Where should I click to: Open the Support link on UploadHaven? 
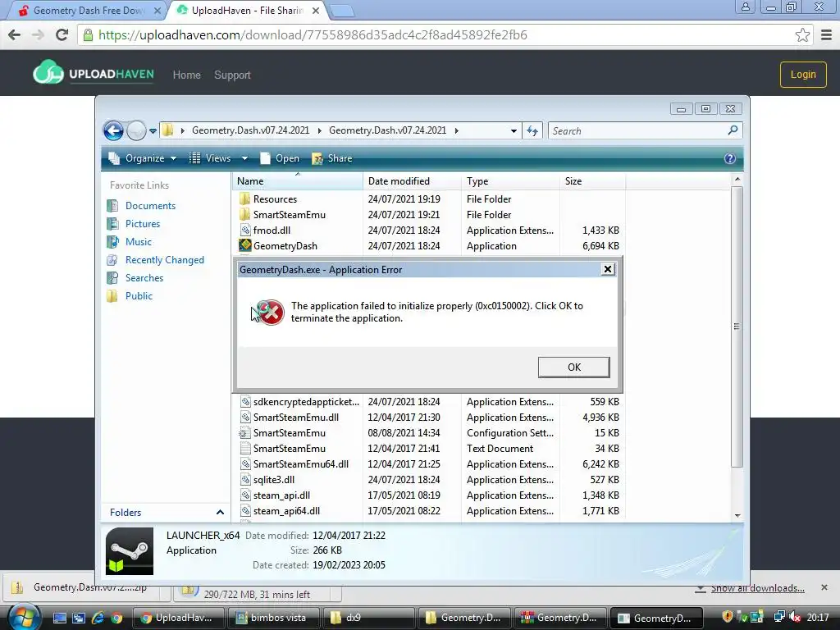pos(232,75)
